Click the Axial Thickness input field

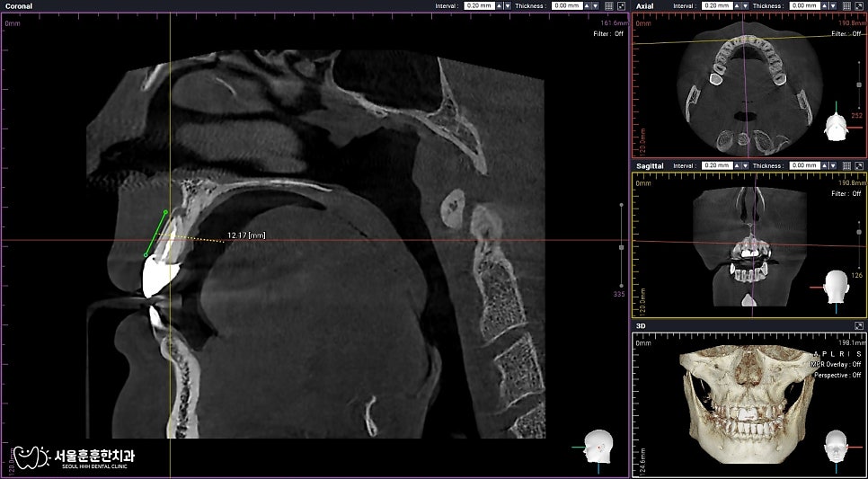(805, 6)
